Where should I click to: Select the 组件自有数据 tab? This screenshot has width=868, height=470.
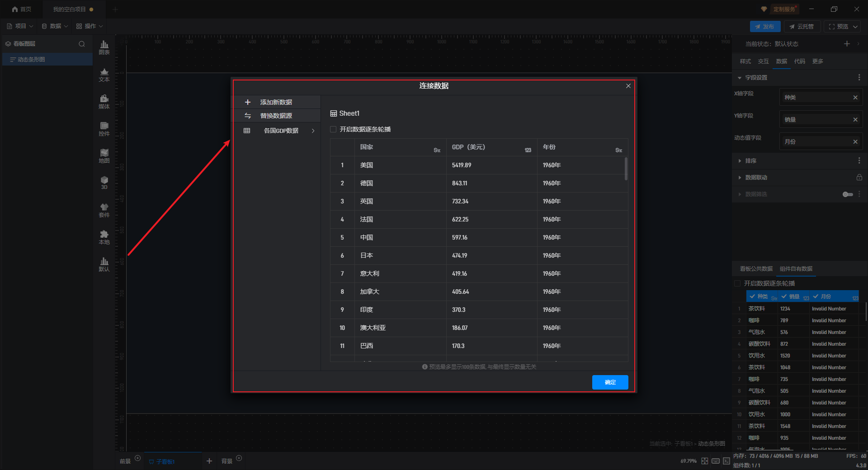[x=796, y=269]
